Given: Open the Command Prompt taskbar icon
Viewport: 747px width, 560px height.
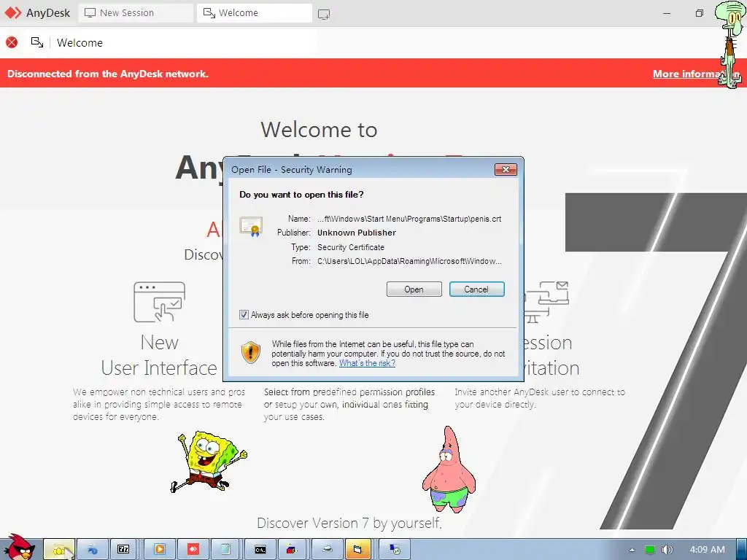Looking at the screenshot, I should pyautogui.click(x=260, y=550).
